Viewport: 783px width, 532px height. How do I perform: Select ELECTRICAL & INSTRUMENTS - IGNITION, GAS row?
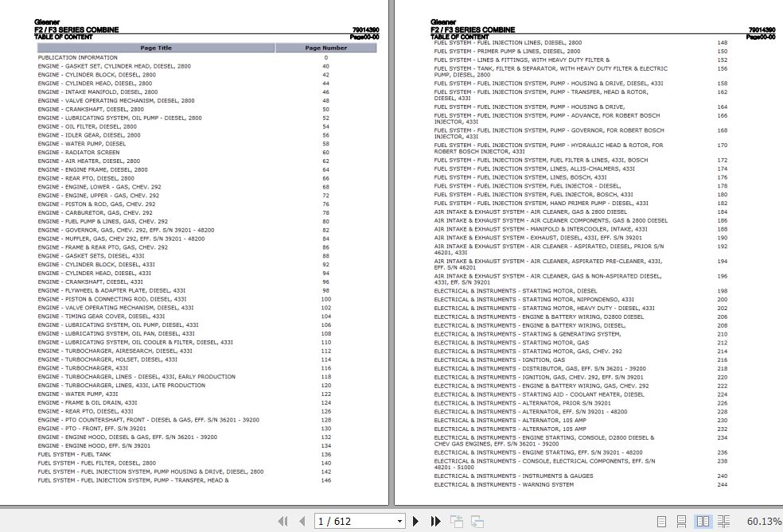tap(500, 359)
